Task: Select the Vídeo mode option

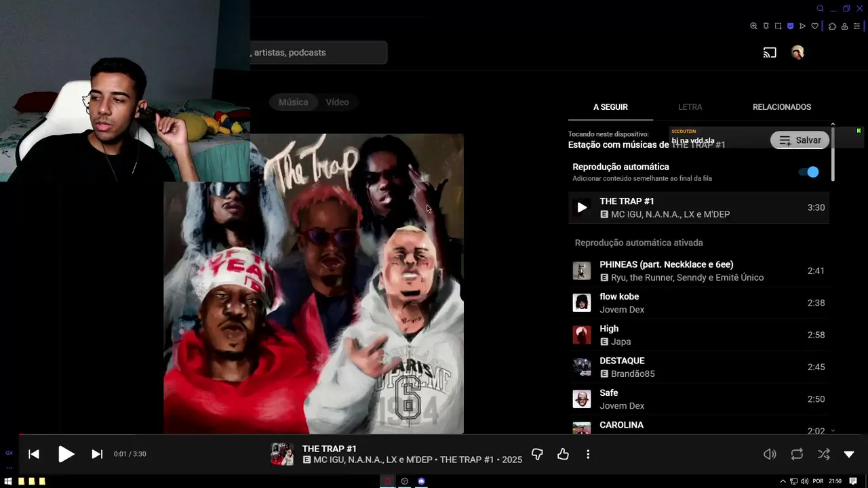Action: click(337, 102)
